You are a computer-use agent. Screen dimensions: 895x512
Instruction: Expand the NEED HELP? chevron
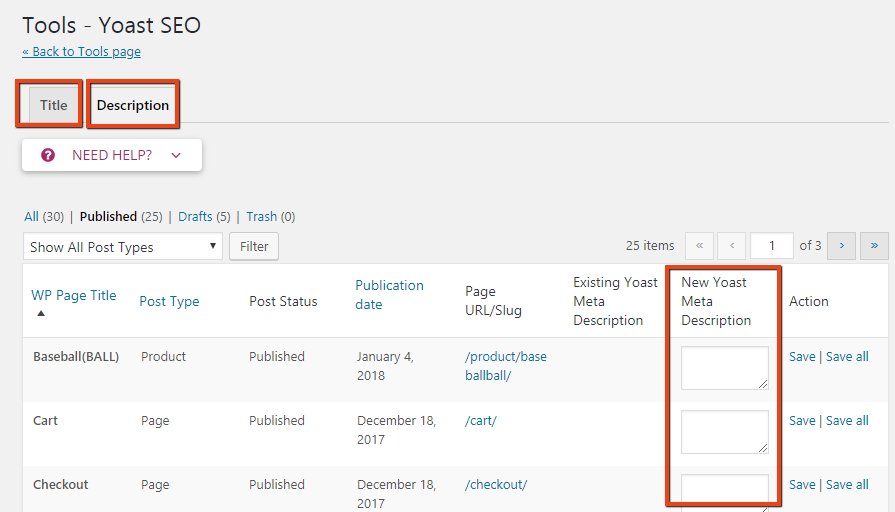[176, 155]
